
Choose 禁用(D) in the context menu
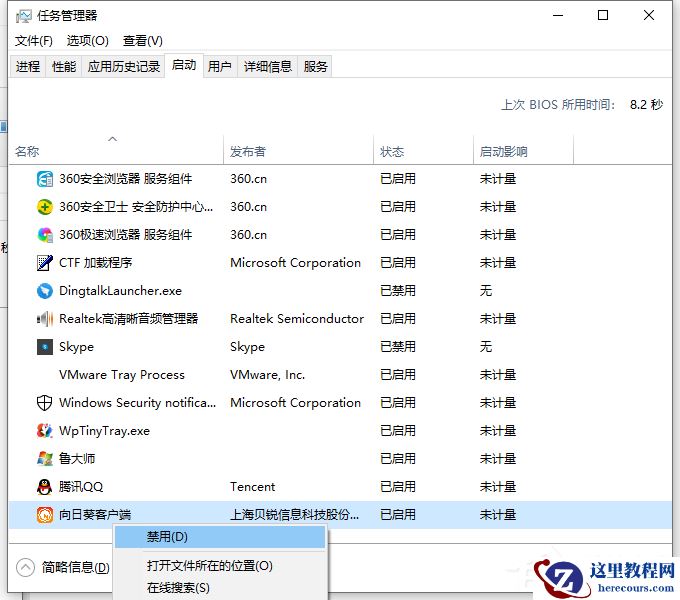[220, 537]
